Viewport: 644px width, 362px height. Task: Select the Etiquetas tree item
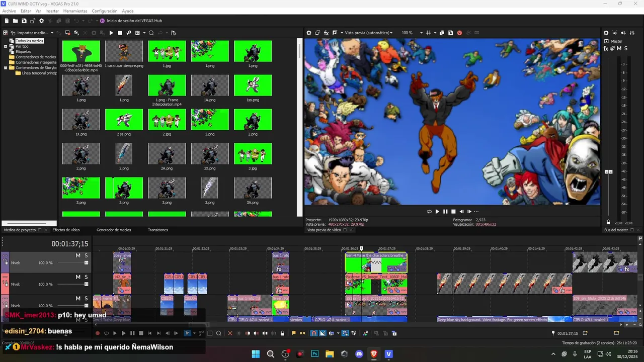coord(23,52)
